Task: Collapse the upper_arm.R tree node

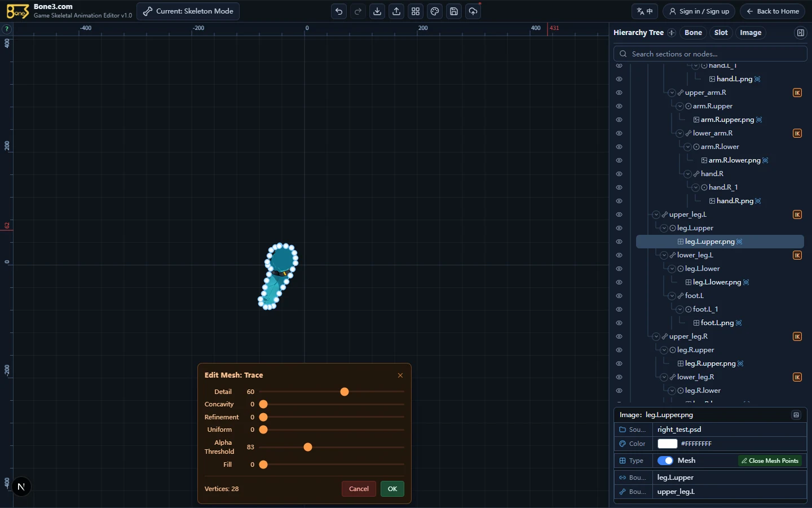Action: click(672, 93)
